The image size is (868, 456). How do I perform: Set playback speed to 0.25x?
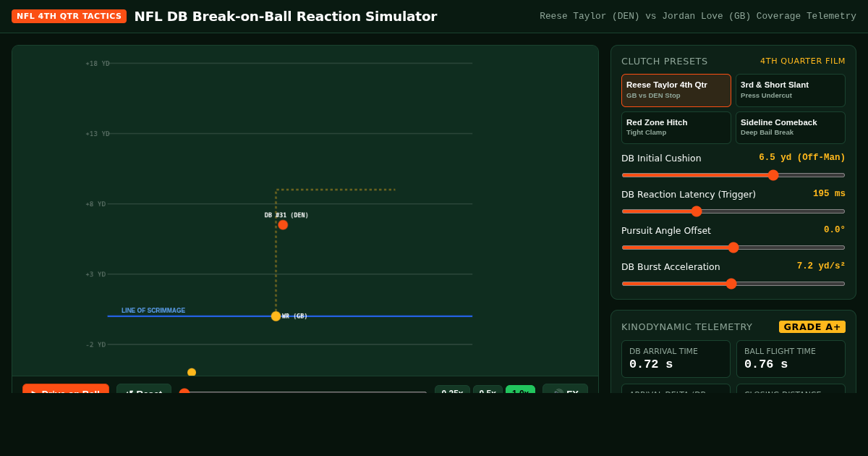(x=452, y=389)
